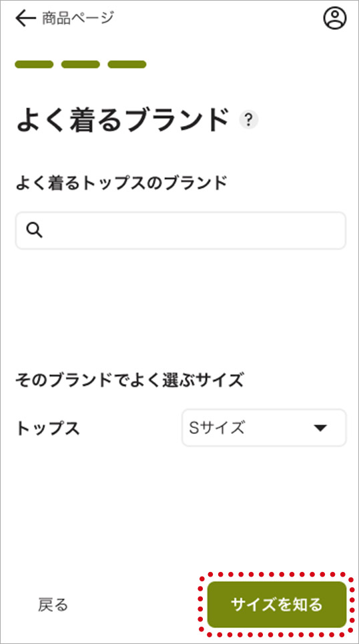Select the third green progress step

[x=127, y=64]
